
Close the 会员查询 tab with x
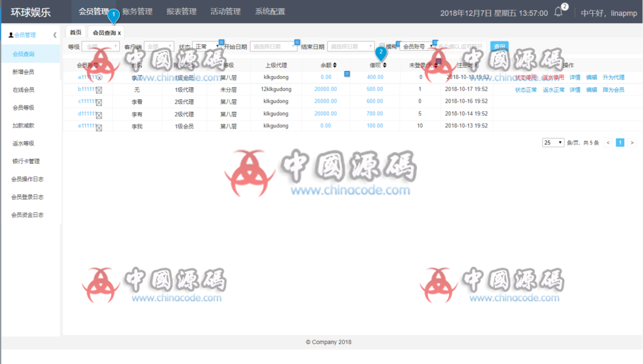(119, 33)
